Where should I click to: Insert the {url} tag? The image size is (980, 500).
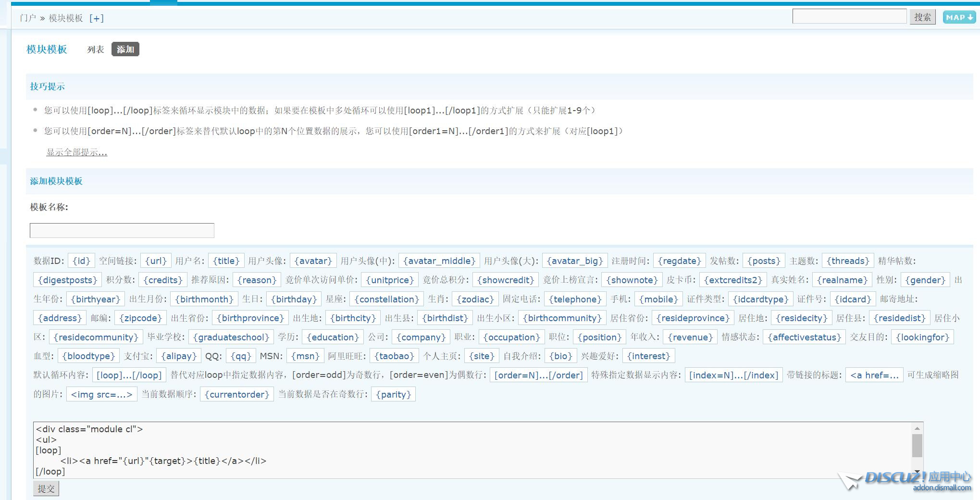(156, 261)
